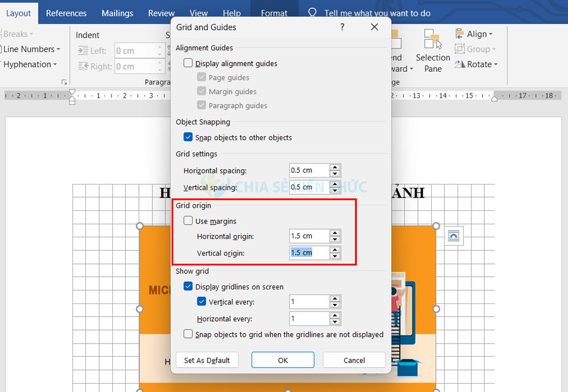568x392 pixels.
Task: Toggle Snap objects to other objects
Action: point(188,137)
